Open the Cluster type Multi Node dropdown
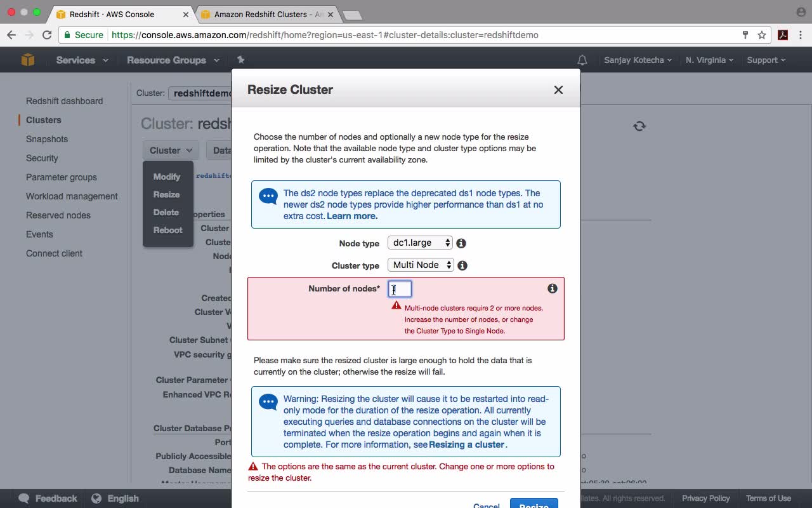 [x=421, y=265]
